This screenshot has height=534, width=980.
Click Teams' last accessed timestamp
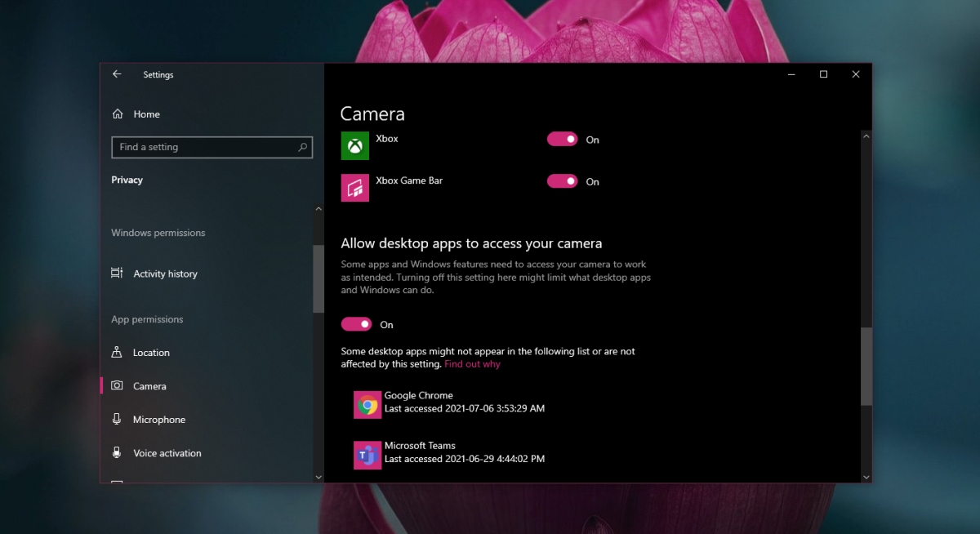[x=465, y=459]
